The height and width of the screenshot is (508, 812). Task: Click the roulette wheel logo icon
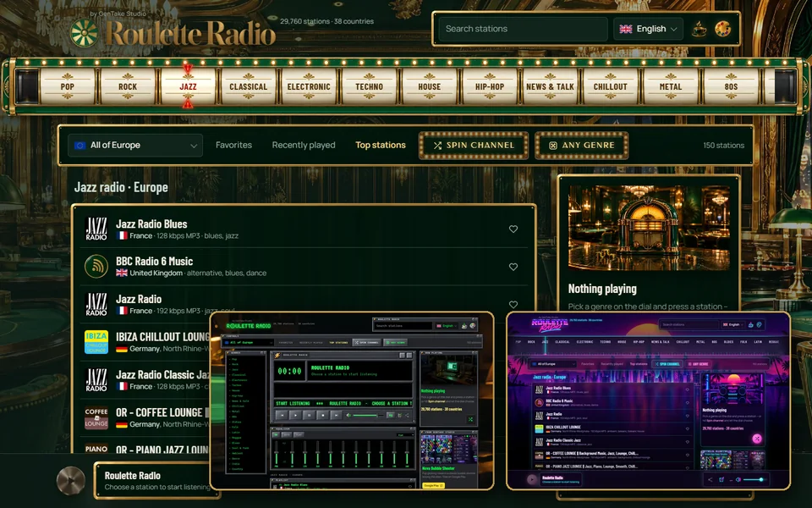click(84, 33)
